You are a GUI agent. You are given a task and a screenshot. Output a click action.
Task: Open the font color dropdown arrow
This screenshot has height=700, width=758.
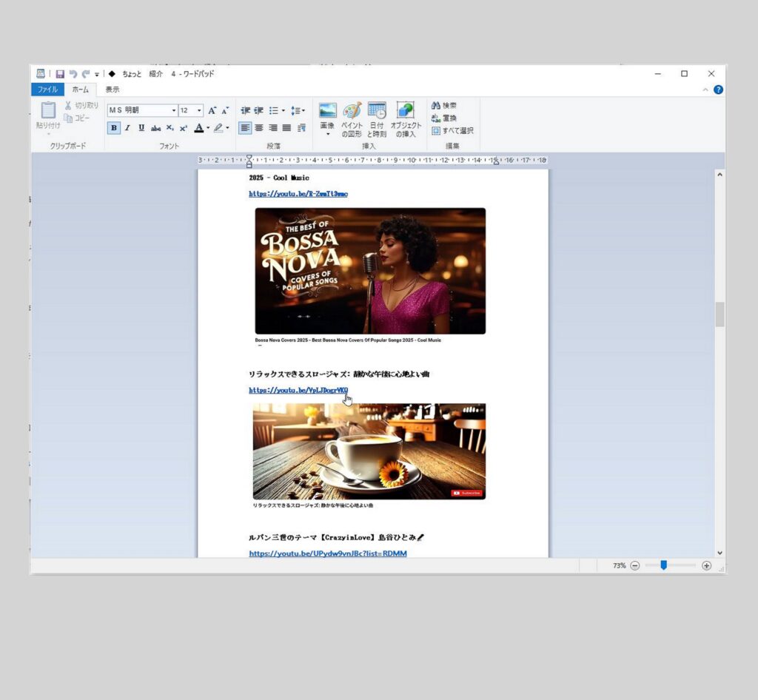click(208, 128)
